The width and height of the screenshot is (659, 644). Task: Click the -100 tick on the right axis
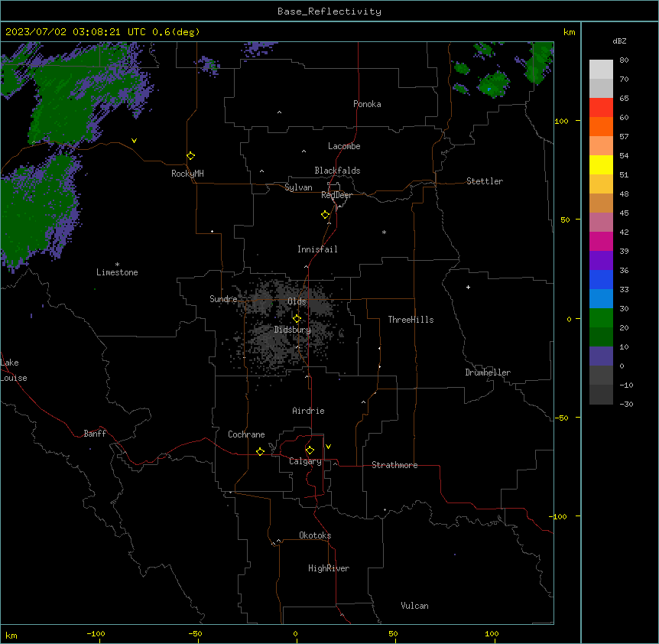559,516
